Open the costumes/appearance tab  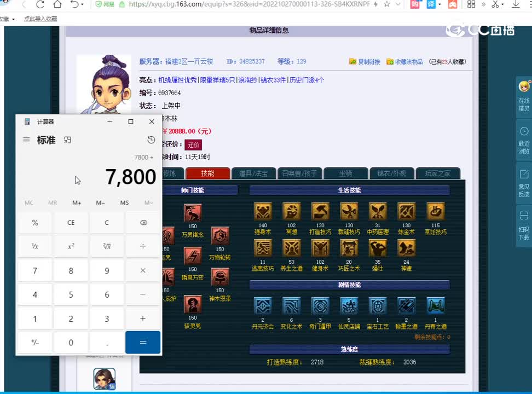coord(391,173)
